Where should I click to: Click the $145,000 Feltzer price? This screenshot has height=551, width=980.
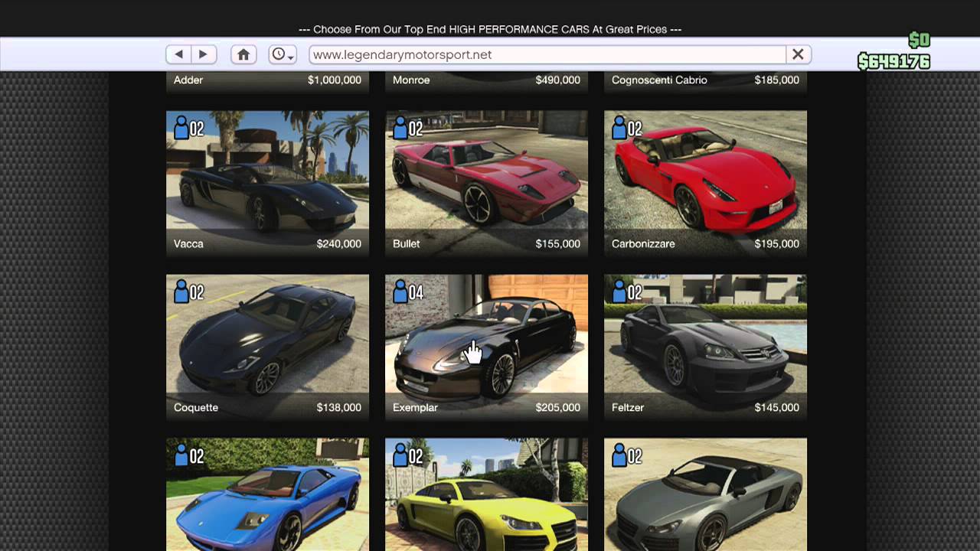click(777, 407)
